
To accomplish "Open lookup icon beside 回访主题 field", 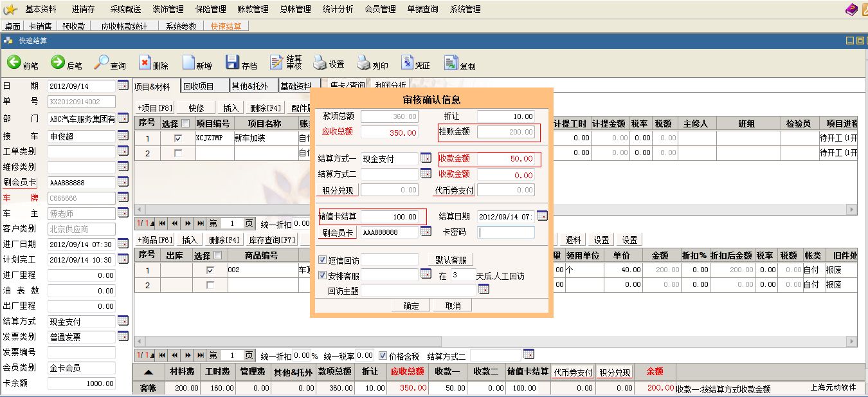I will point(484,290).
